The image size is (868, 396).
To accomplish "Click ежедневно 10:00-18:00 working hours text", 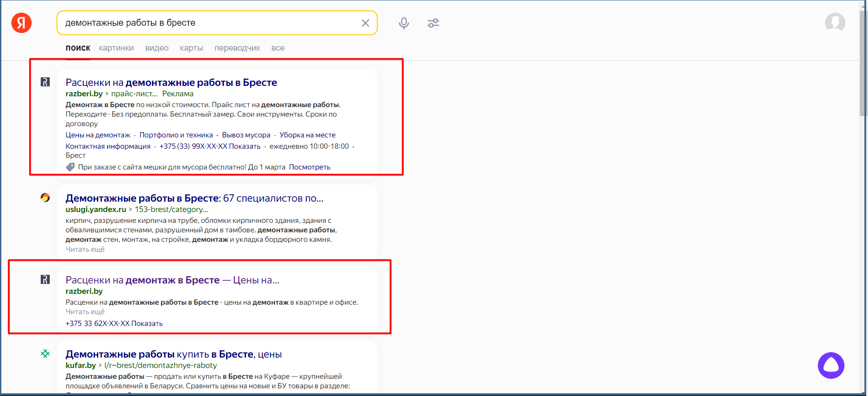I will [x=309, y=146].
